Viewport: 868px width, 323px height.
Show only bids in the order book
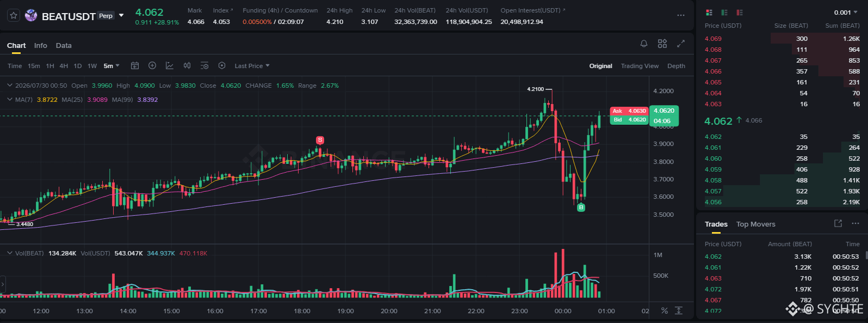click(x=724, y=12)
